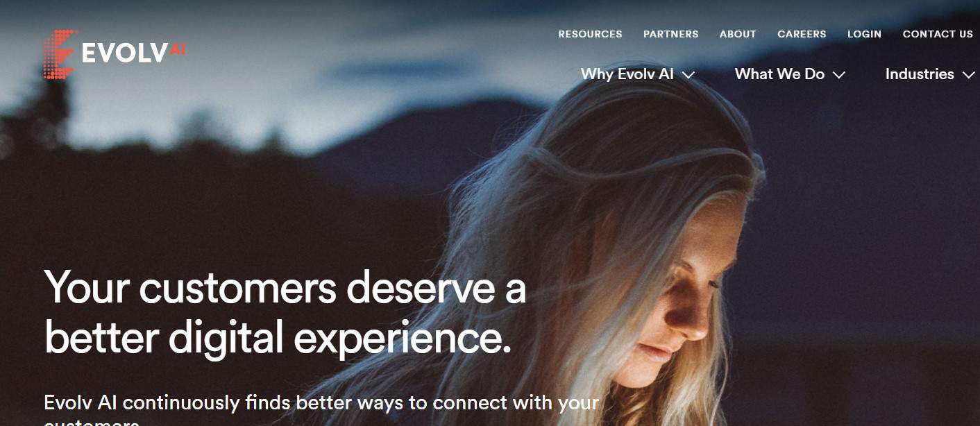This screenshot has width=980, height=426.
Task: Click the Evolv AI dotted logo icon
Action: [60, 53]
